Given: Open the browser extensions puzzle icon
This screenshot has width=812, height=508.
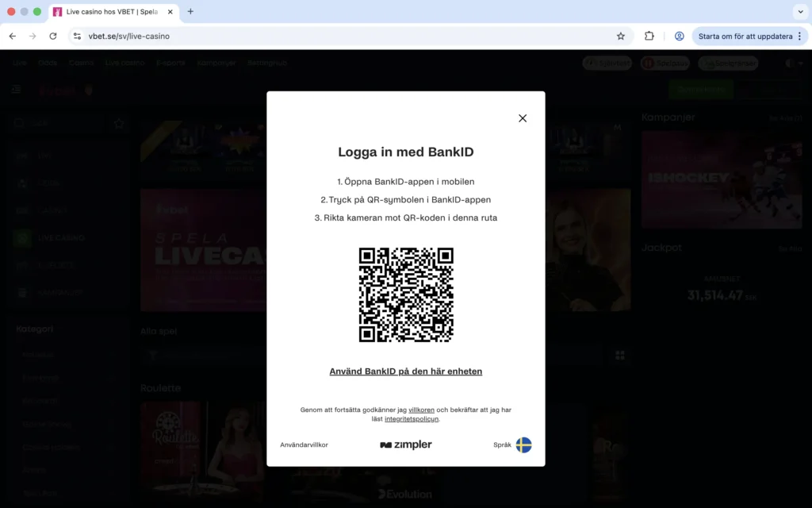Looking at the screenshot, I should click(x=649, y=37).
